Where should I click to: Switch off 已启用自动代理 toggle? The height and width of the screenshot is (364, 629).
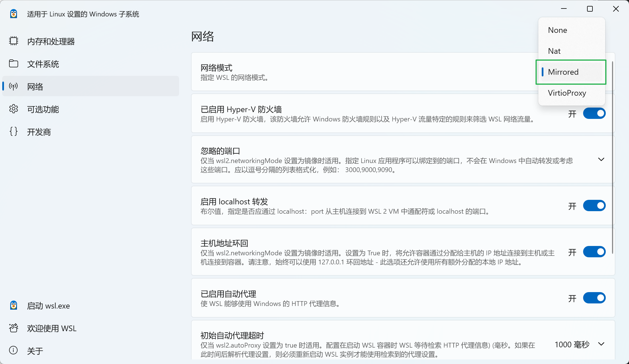point(594,298)
